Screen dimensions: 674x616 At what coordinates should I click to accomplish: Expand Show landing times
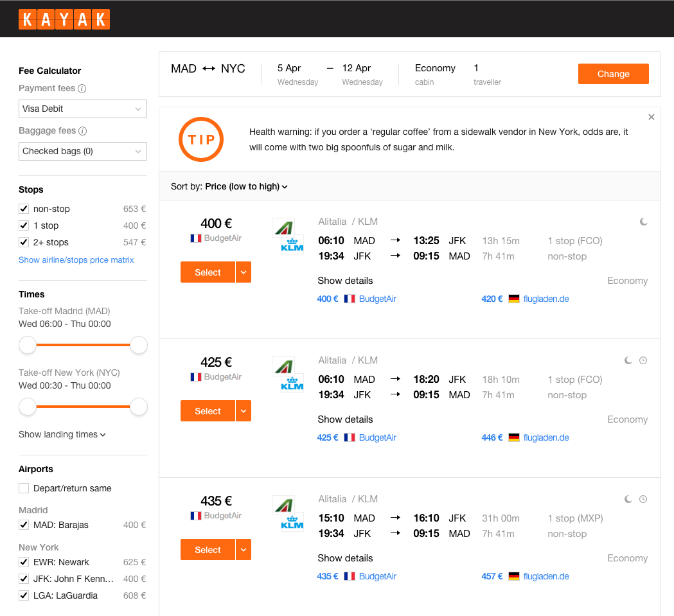click(62, 435)
